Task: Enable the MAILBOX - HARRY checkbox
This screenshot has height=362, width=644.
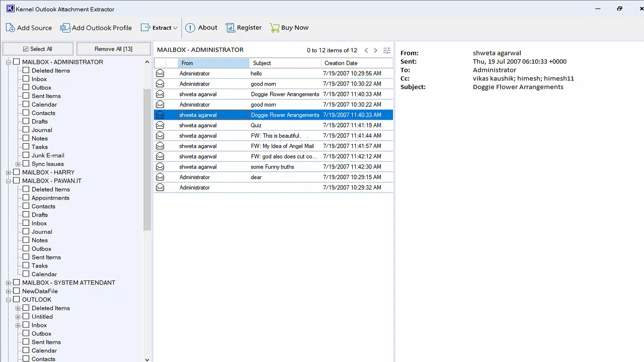Action: click(17, 172)
